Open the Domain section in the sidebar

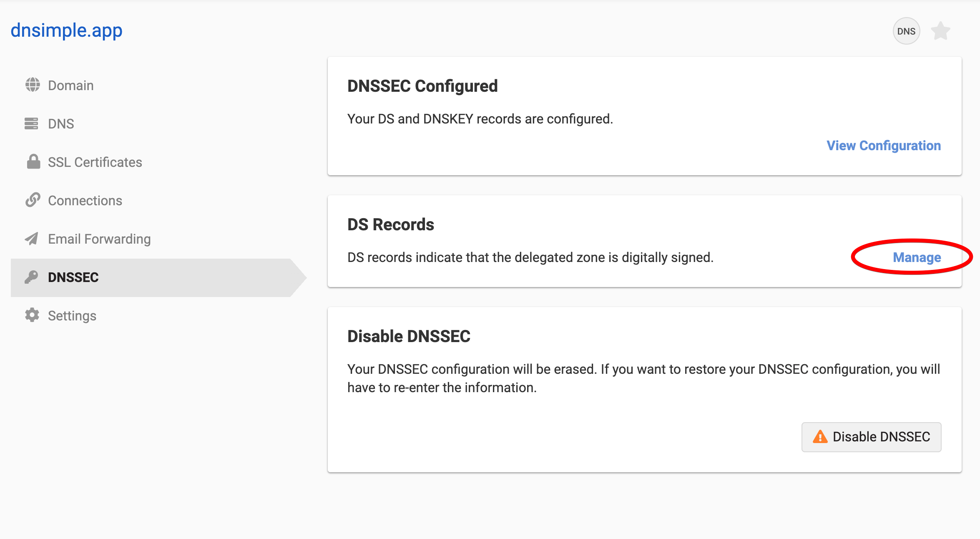[70, 86]
